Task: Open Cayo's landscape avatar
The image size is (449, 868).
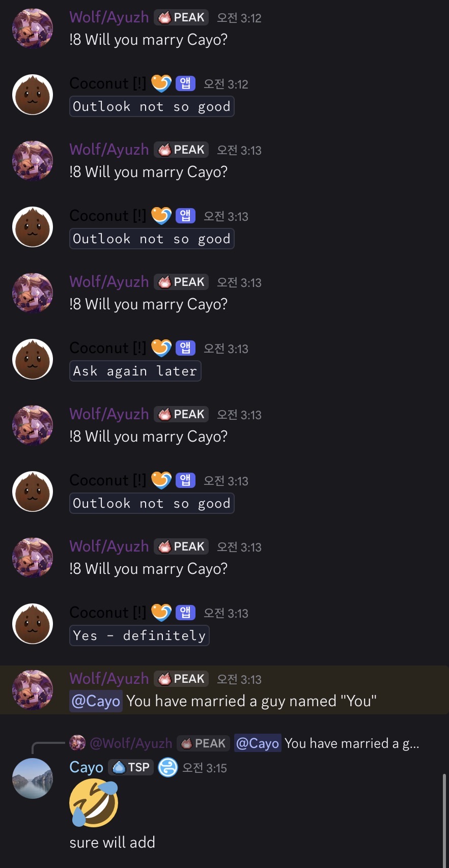Action: tap(33, 778)
